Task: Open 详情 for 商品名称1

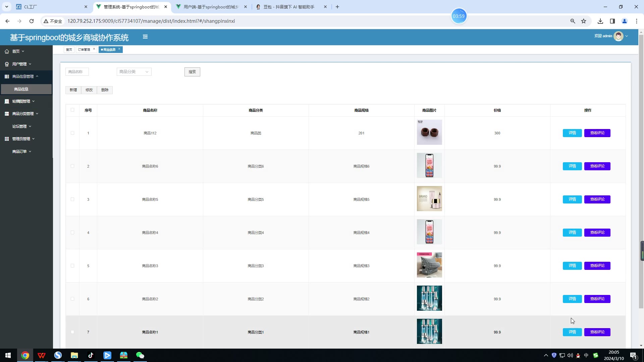Action: (x=572, y=332)
